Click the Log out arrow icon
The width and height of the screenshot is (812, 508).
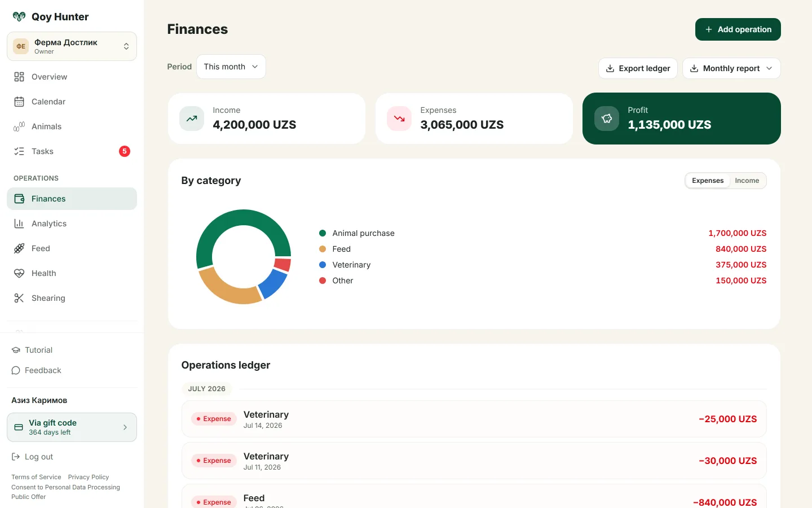click(16, 457)
